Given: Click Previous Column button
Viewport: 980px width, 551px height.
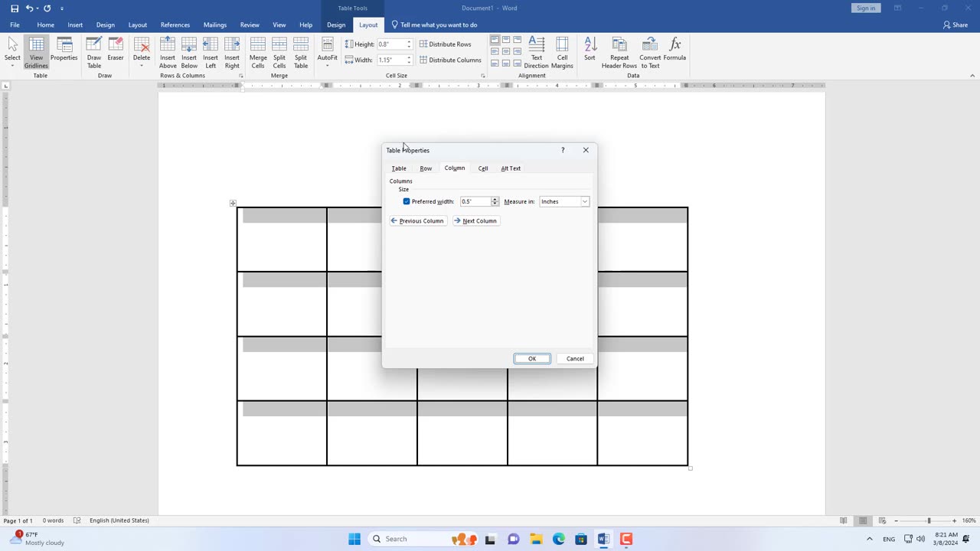Looking at the screenshot, I should [418, 220].
